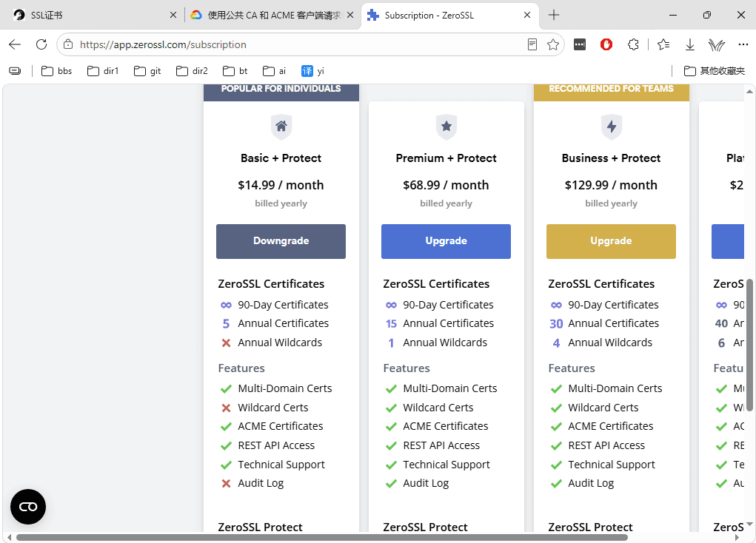Open the favorites list icon
Screen dimensions: 756x543
663,45
